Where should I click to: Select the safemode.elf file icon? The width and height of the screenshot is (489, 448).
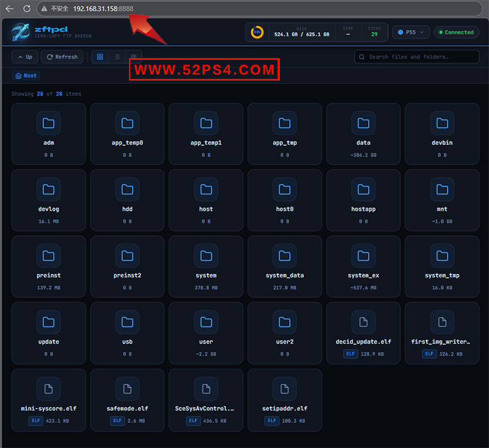tap(127, 389)
